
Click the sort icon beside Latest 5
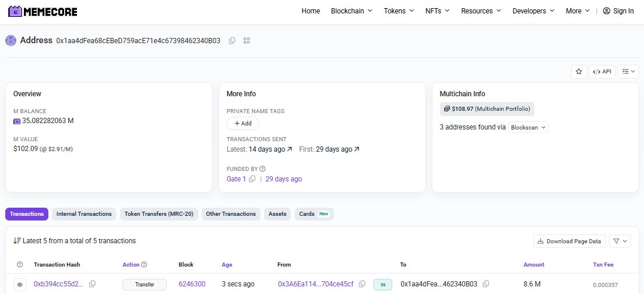pyautogui.click(x=17, y=241)
